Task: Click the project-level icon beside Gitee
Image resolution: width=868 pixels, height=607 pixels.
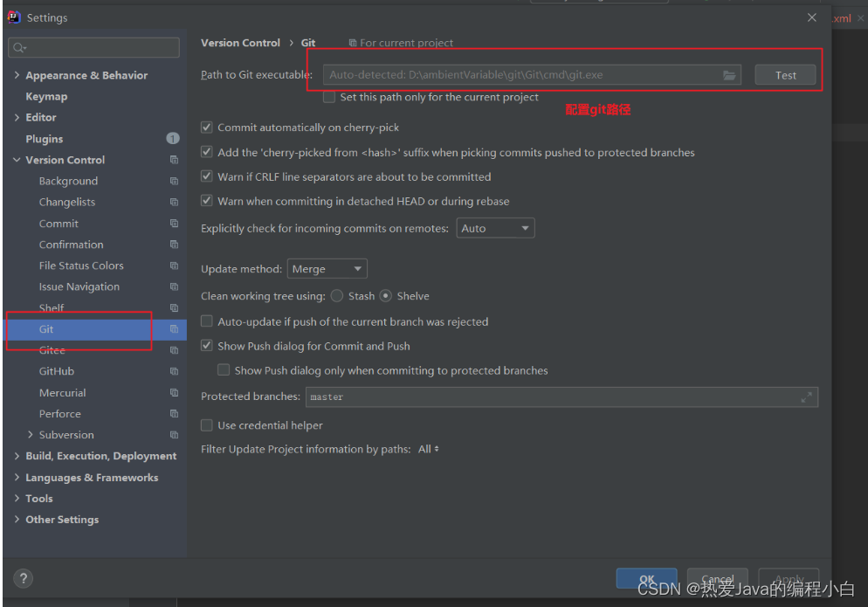Action: tap(174, 350)
